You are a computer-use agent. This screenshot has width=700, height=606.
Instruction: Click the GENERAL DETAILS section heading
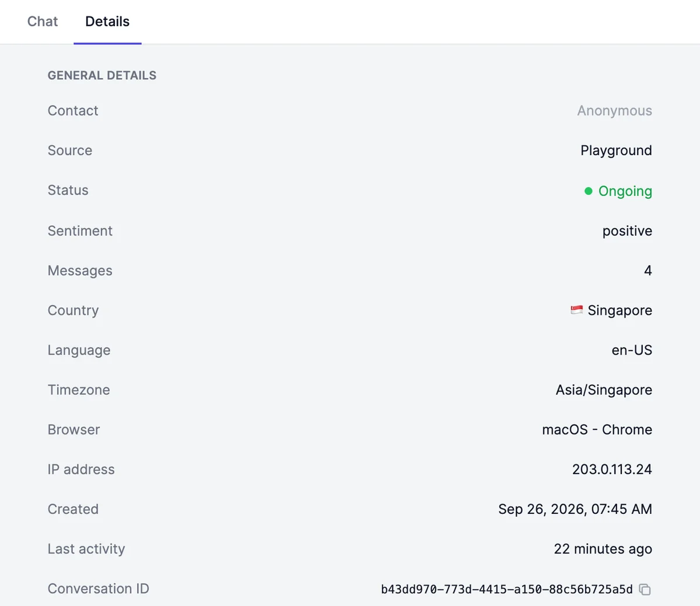(x=102, y=75)
